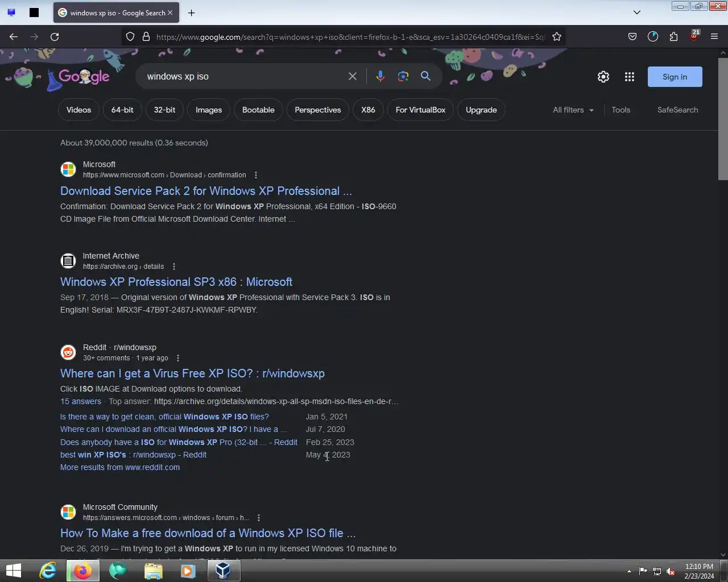Open more options for Microsoft Community result

click(259, 518)
